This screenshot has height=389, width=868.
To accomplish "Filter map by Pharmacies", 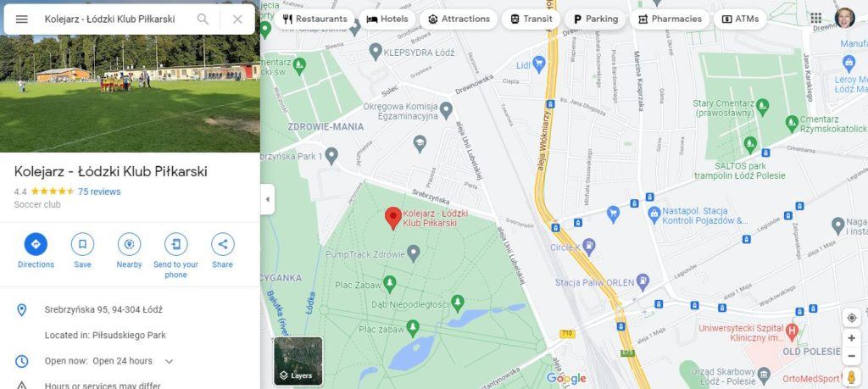I will (x=670, y=19).
